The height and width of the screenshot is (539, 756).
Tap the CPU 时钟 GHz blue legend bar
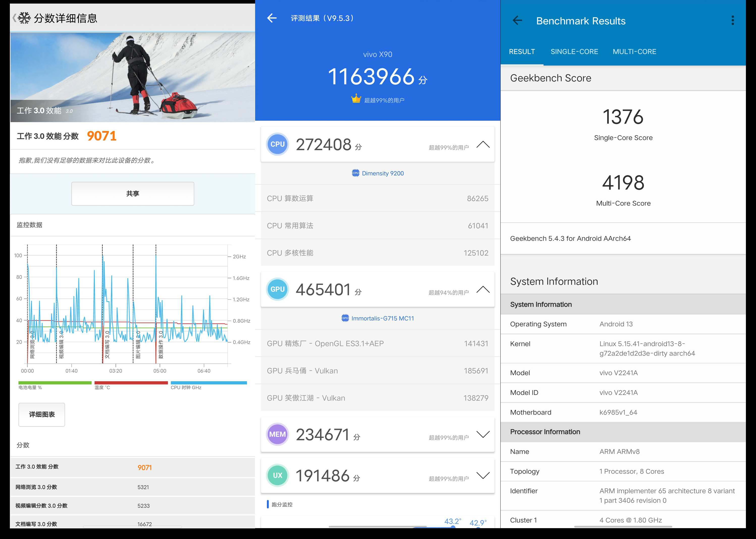(x=209, y=383)
